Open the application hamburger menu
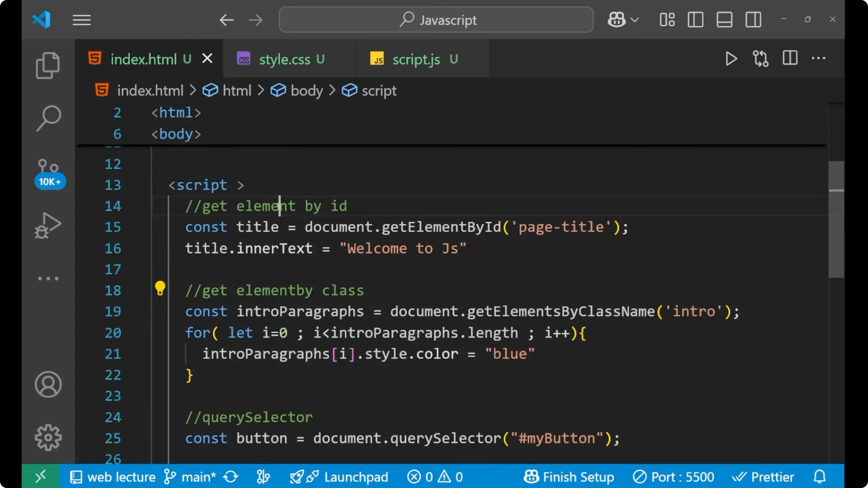The image size is (868, 488). [x=81, y=19]
